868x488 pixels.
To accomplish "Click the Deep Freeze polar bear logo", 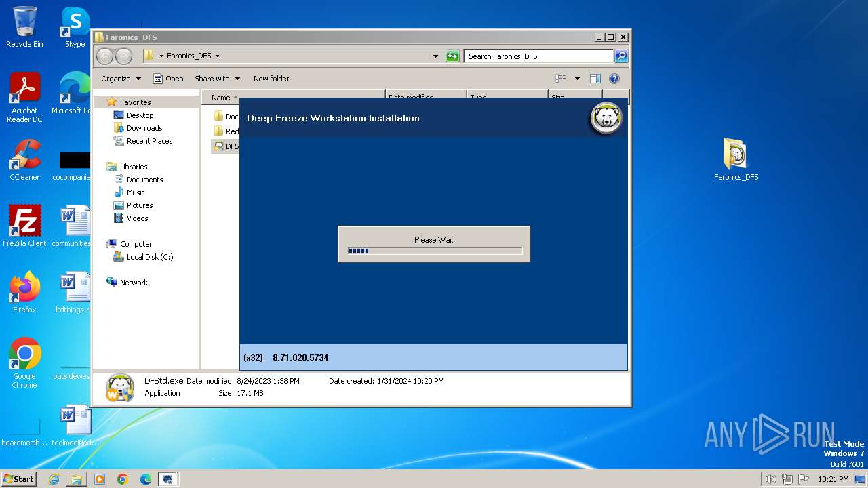I will (x=606, y=119).
